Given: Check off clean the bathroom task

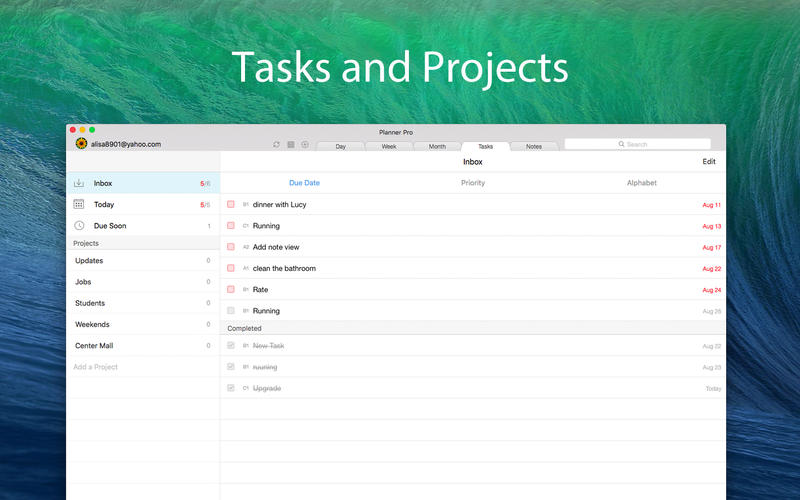Looking at the screenshot, I should (x=231, y=268).
